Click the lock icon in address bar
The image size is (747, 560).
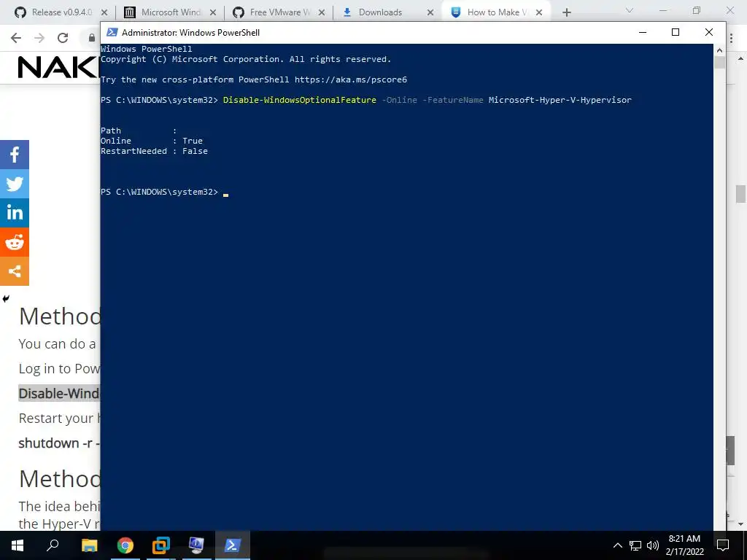(92, 38)
